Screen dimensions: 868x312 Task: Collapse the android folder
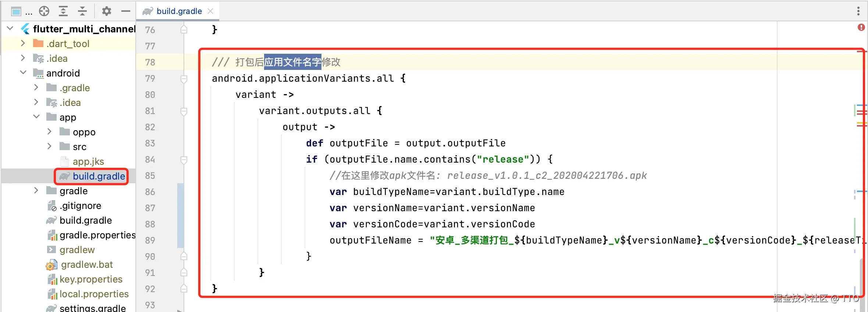[x=23, y=72]
